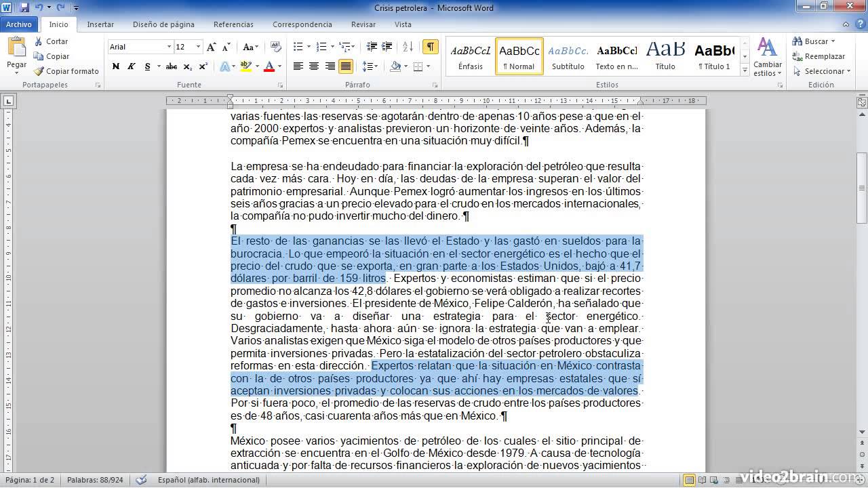868x488 pixels.
Task: Switch to full screen reading view
Action: (x=703, y=480)
